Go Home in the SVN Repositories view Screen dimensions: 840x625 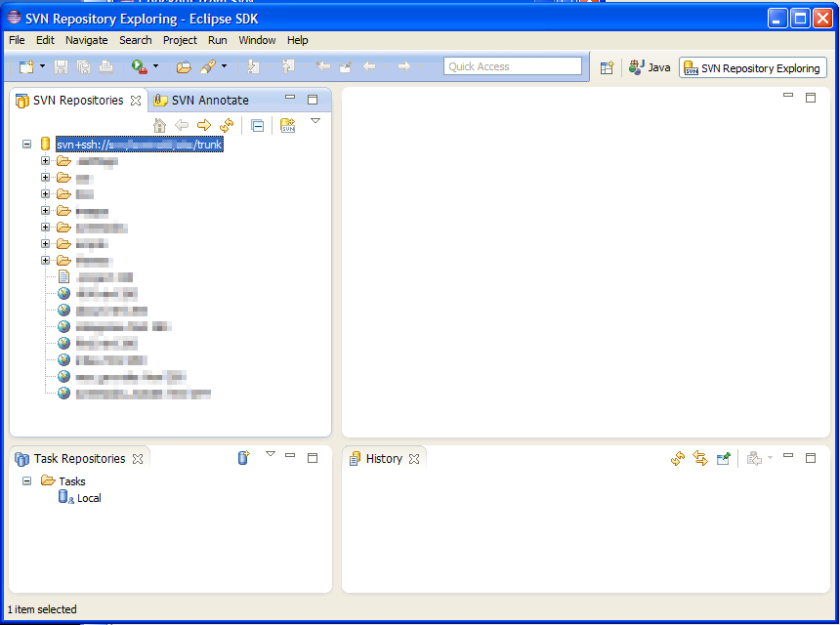pyautogui.click(x=159, y=125)
